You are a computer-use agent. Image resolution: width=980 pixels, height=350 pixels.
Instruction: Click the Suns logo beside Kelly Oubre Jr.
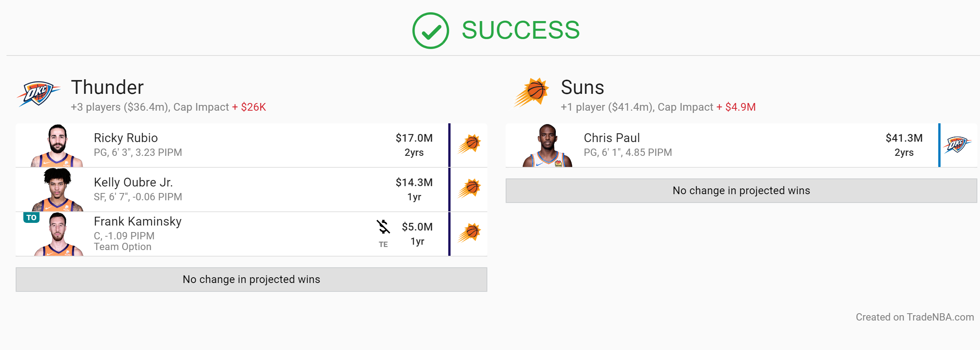tap(469, 189)
